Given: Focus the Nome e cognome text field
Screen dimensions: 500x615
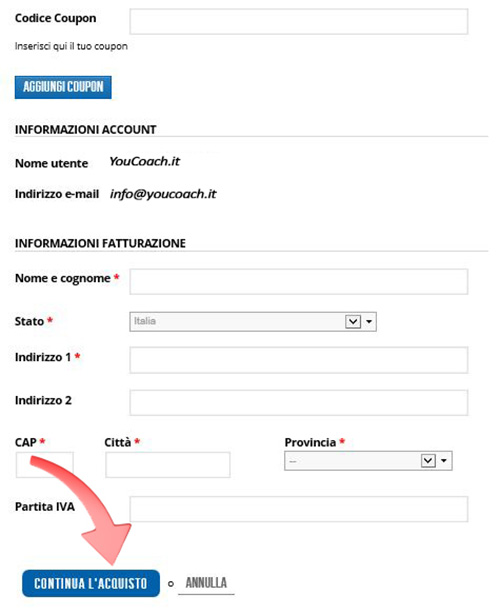Looking at the screenshot, I should click(x=299, y=282).
